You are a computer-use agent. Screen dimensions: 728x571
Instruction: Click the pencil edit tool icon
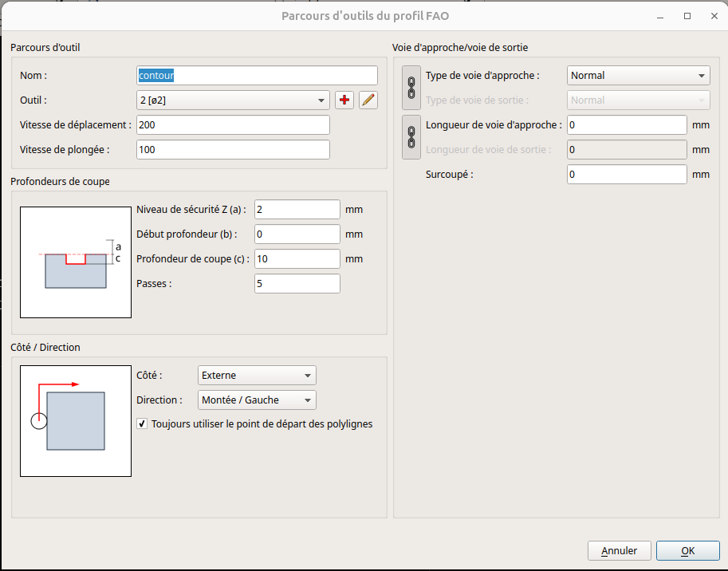point(368,100)
